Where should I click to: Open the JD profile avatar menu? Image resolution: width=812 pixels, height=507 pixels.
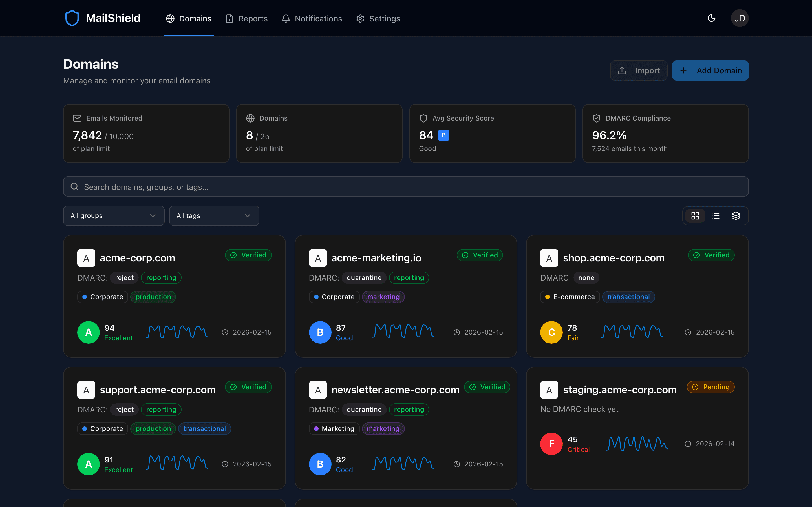pyautogui.click(x=740, y=18)
